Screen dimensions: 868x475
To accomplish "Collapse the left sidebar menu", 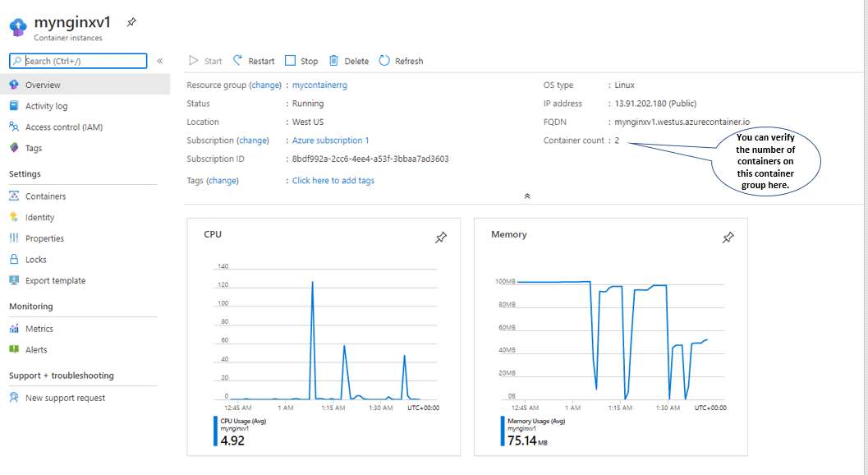I will (x=159, y=61).
